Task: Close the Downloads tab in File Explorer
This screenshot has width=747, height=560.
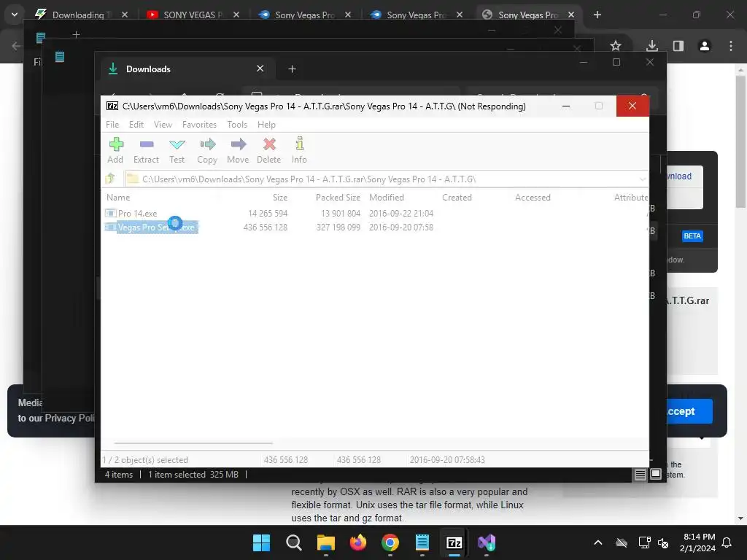Action: (x=260, y=69)
